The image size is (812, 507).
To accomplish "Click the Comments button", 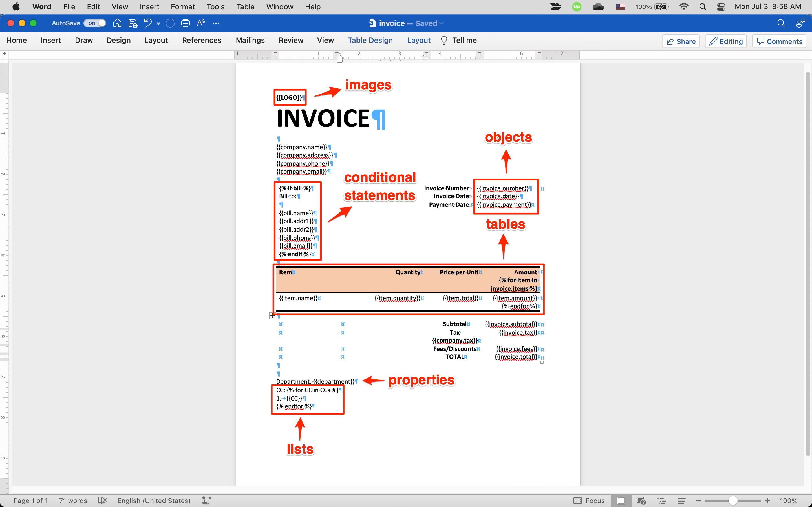I will (x=779, y=41).
